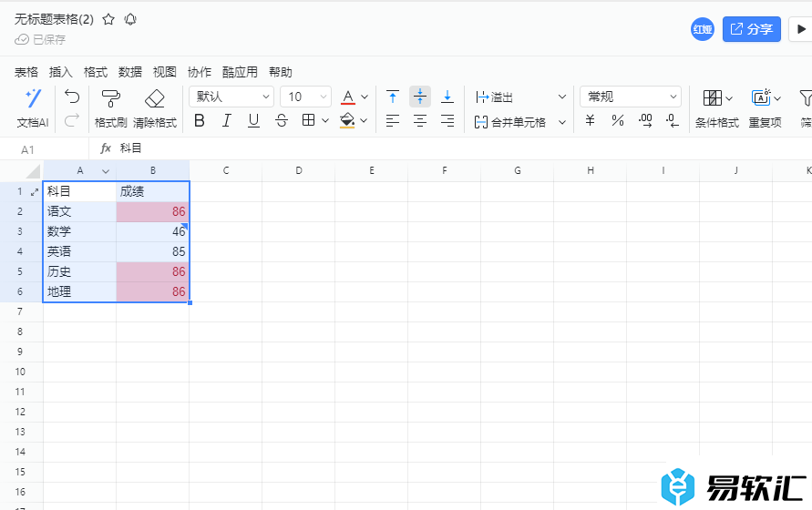Apply percent % format
Viewport: 812px width, 510px height.
[617, 120]
